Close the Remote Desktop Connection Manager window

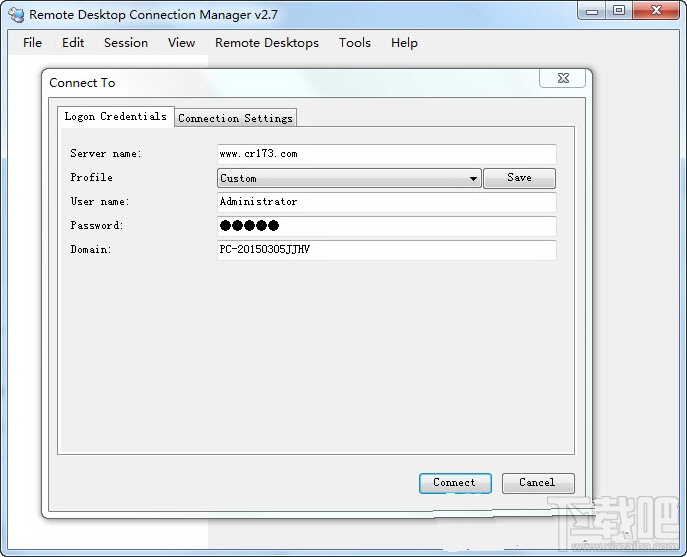(x=656, y=11)
